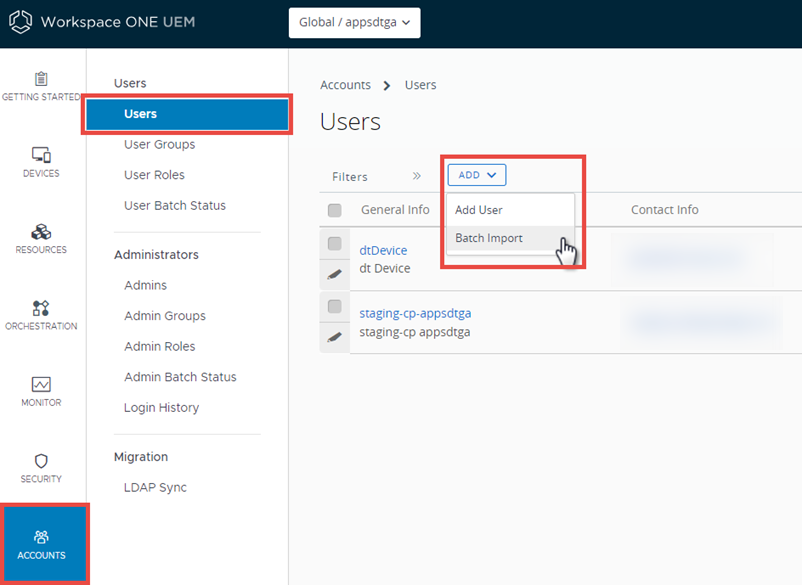Viewport: 802px width, 585px height.
Task: Edit staging-cp-appsdtga user with pencil icon
Action: (335, 337)
